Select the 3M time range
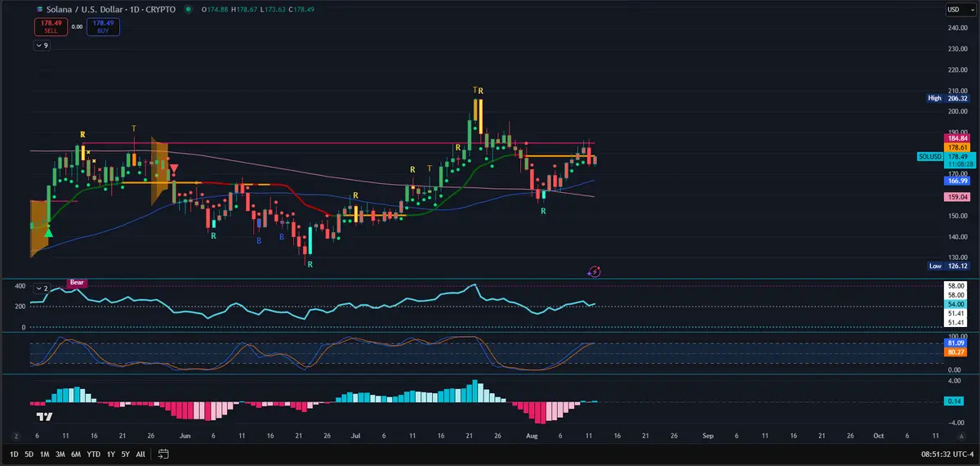 pos(60,453)
